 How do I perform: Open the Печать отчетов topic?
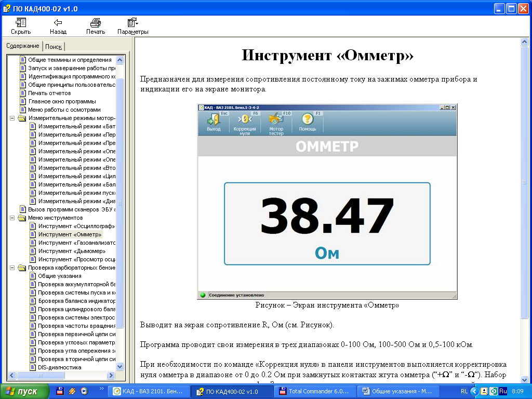[49, 93]
